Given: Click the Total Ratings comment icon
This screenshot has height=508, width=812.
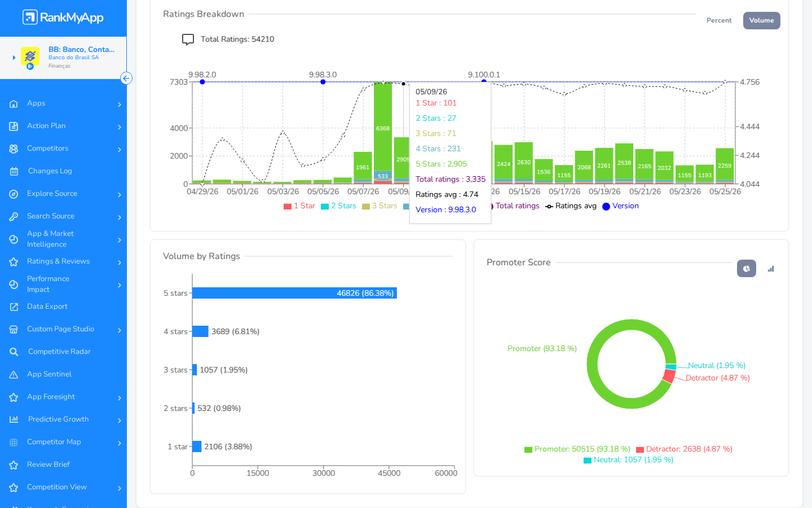Looking at the screenshot, I should (188, 40).
